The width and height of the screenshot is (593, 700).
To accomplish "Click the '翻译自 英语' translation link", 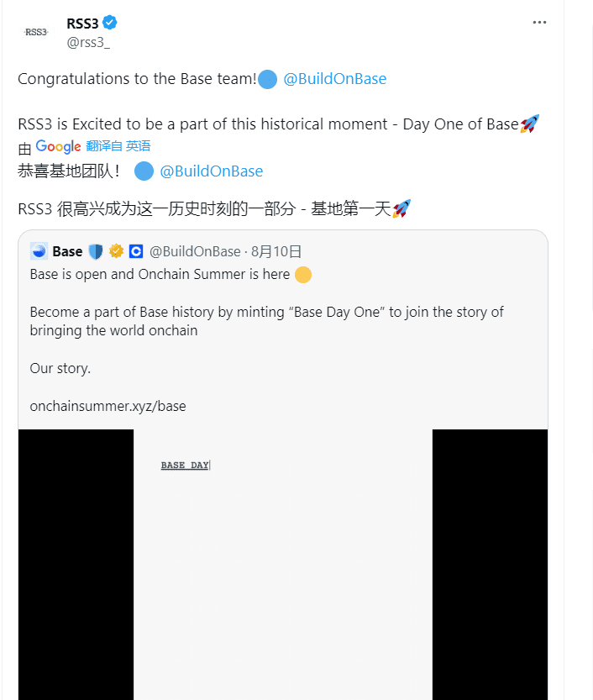I will (x=118, y=146).
